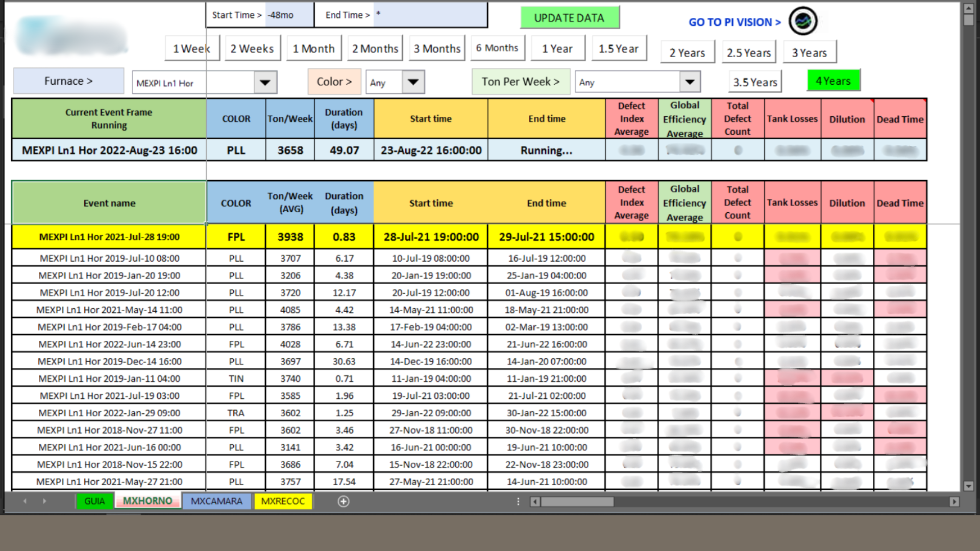Click the Event name column header
Viewport: 980px width, 551px height.
(109, 203)
